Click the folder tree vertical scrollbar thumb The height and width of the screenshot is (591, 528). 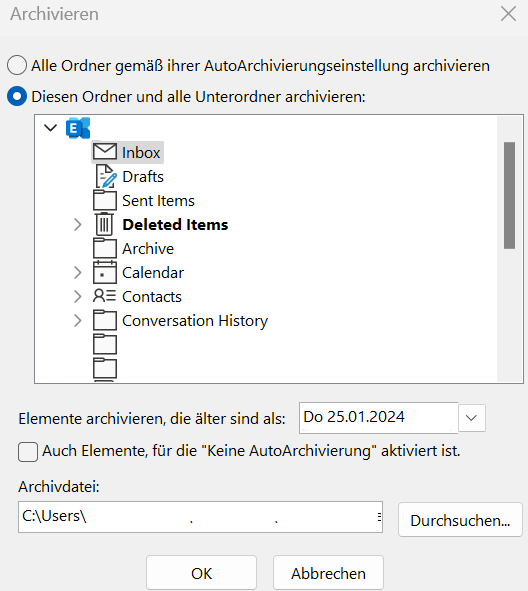[510, 195]
